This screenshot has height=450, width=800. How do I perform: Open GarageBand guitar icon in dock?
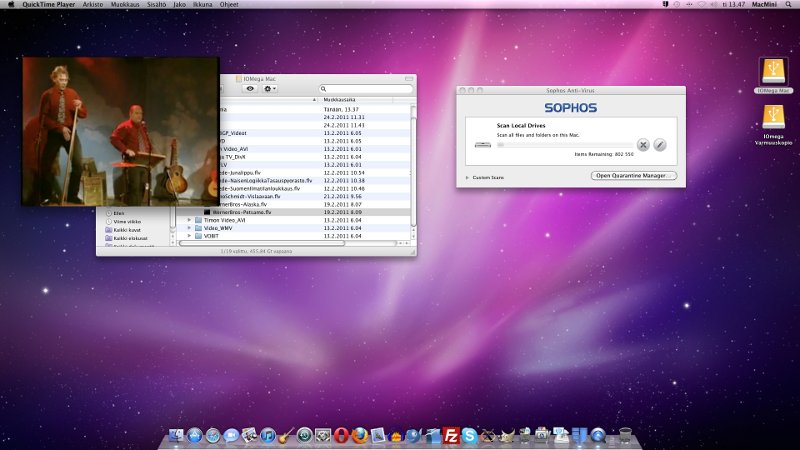pos(286,435)
